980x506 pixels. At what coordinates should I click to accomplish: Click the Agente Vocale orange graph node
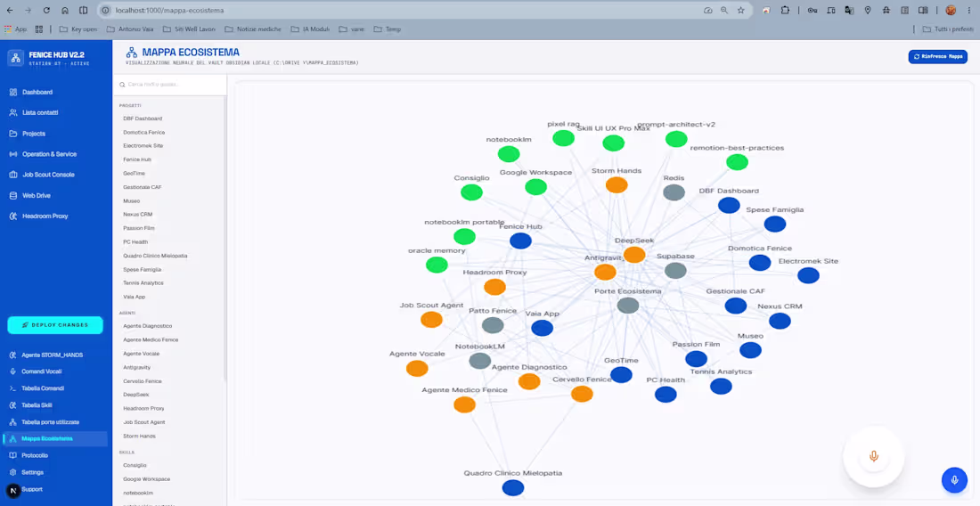point(417,369)
